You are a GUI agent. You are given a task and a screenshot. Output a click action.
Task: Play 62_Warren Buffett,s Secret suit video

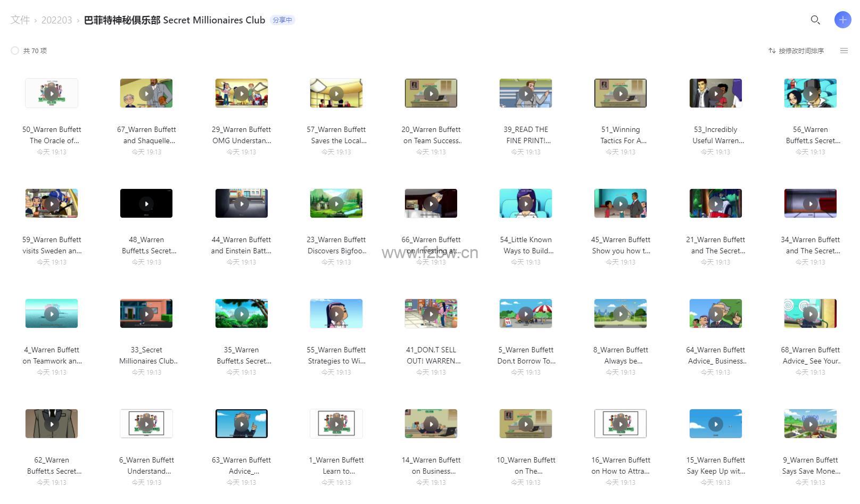(52, 424)
